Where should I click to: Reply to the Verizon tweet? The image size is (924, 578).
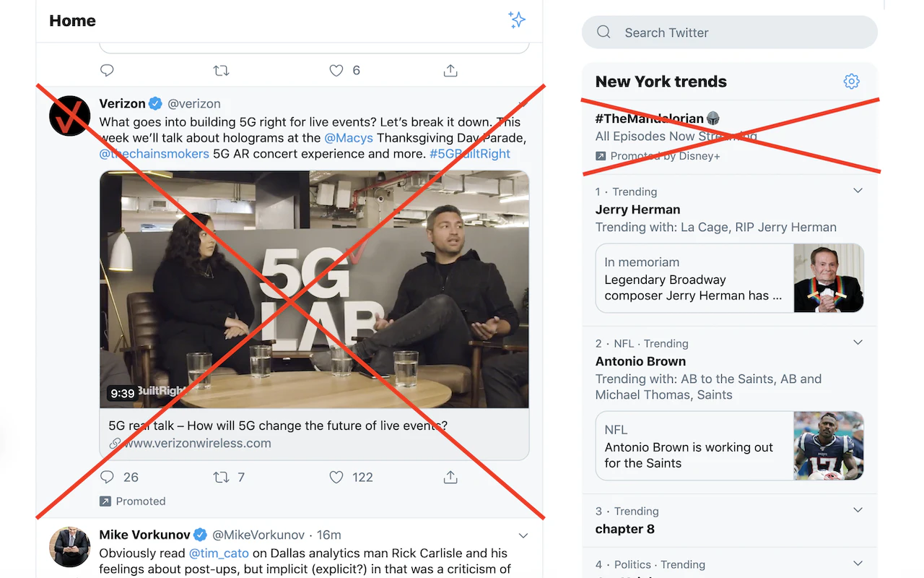tap(107, 477)
